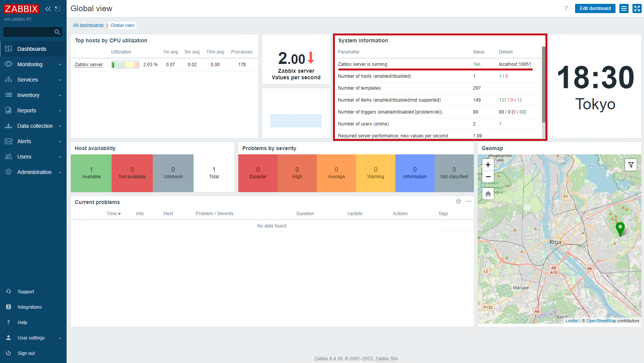Click the Help question mark icon in sidebar
The height and width of the screenshot is (363, 644).
point(8,323)
